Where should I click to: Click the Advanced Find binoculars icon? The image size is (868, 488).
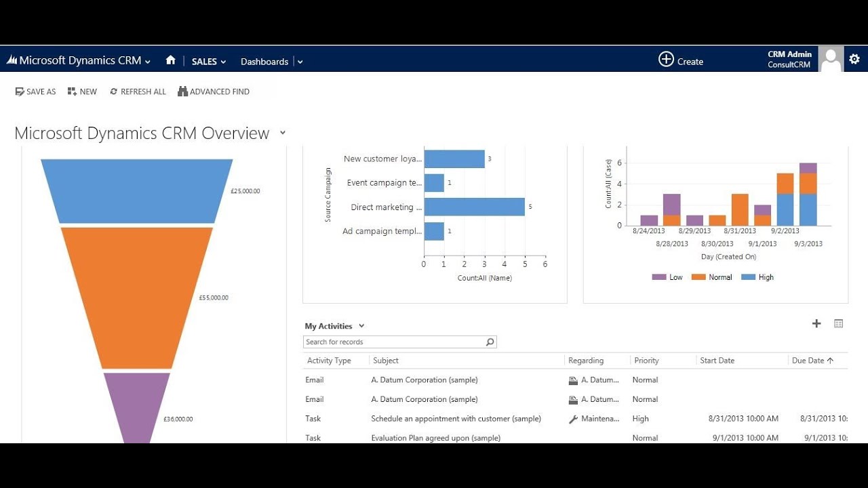(182, 91)
